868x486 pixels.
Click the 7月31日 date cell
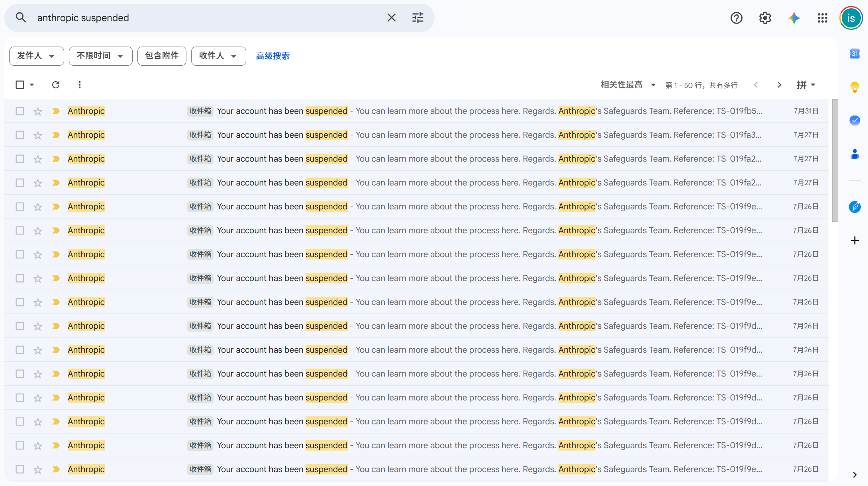pos(806,111)
